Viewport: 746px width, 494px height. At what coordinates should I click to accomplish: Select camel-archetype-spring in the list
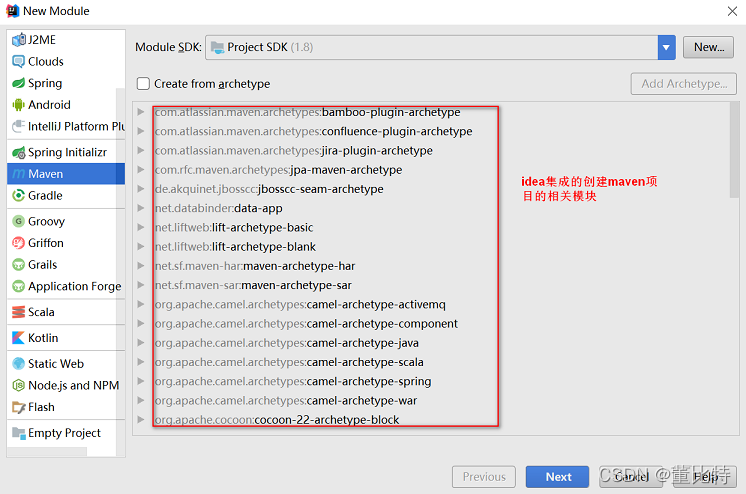pyautogui.click(x=293, y=381)
